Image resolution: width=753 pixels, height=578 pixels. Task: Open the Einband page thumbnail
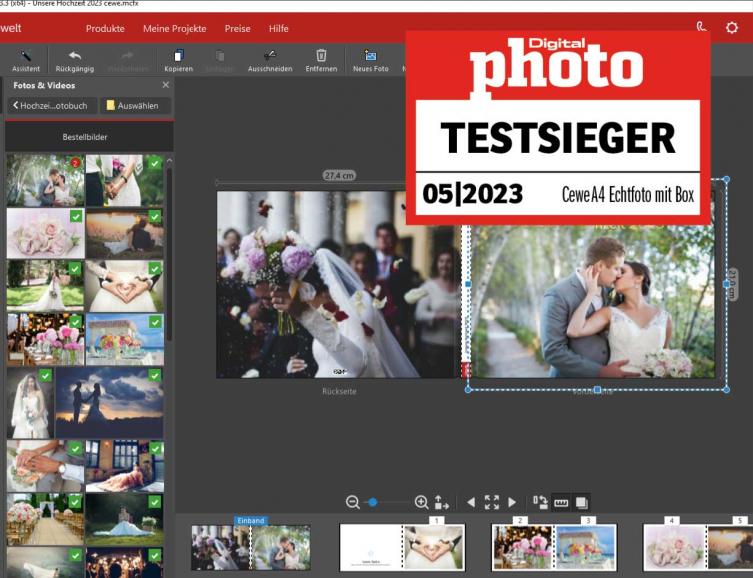coord(251,547)
